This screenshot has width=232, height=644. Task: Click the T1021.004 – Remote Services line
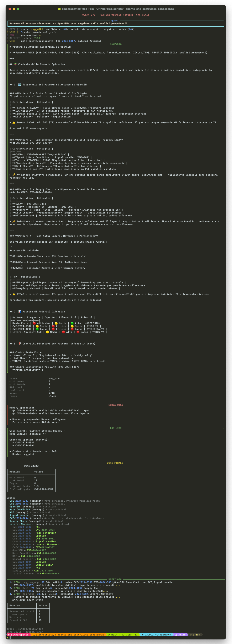pyautogui.click(x=48, y=256)
